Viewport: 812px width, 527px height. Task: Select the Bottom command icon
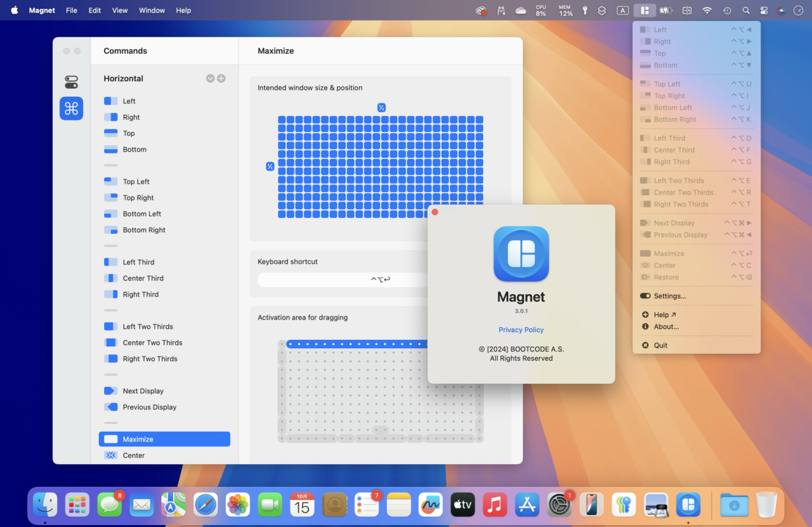[111, 150]
